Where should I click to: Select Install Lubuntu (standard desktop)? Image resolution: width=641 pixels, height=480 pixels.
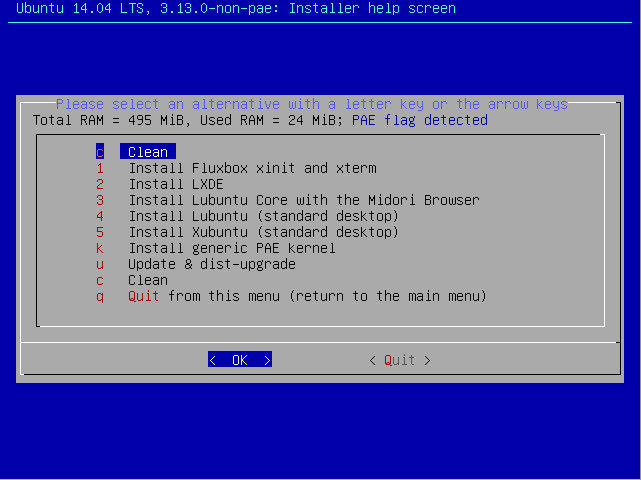(263, 216)
